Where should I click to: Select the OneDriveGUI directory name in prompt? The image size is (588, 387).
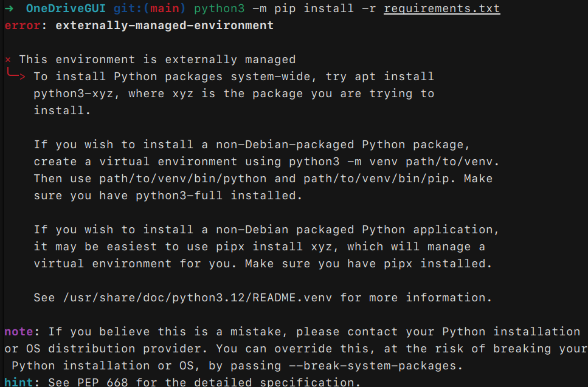66,9
